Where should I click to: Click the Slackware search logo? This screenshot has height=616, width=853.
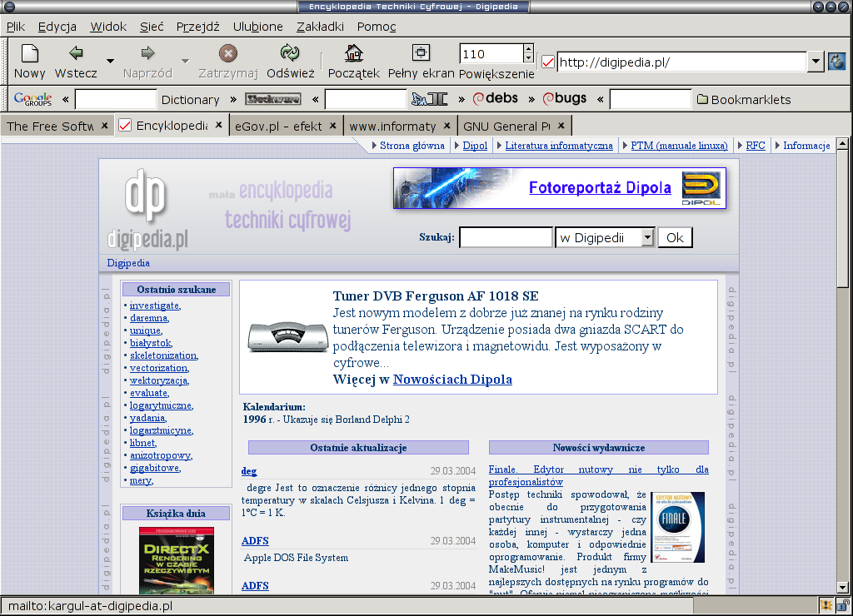(x=272, y=99)
